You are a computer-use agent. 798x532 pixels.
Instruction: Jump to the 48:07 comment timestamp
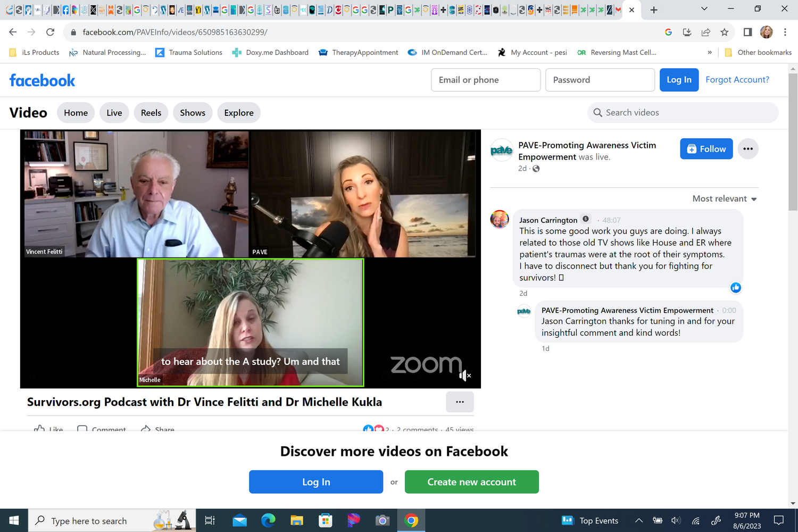(x=612, y=220)
